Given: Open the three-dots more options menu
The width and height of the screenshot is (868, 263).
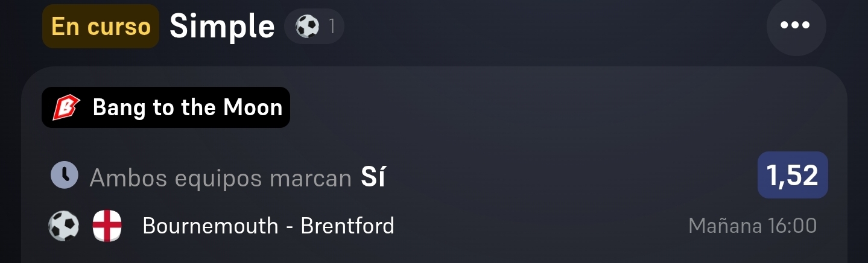Looking at the screenshot, I should coord(796,26).
